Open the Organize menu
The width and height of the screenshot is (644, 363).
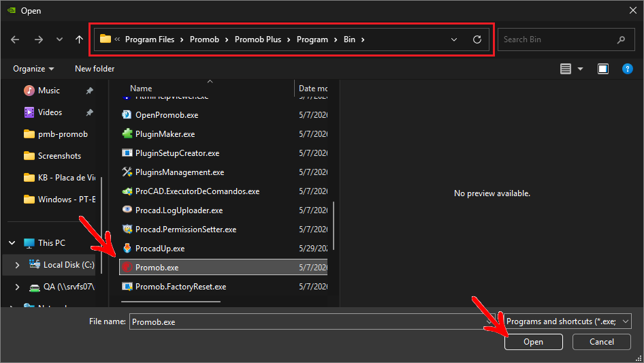33,69
